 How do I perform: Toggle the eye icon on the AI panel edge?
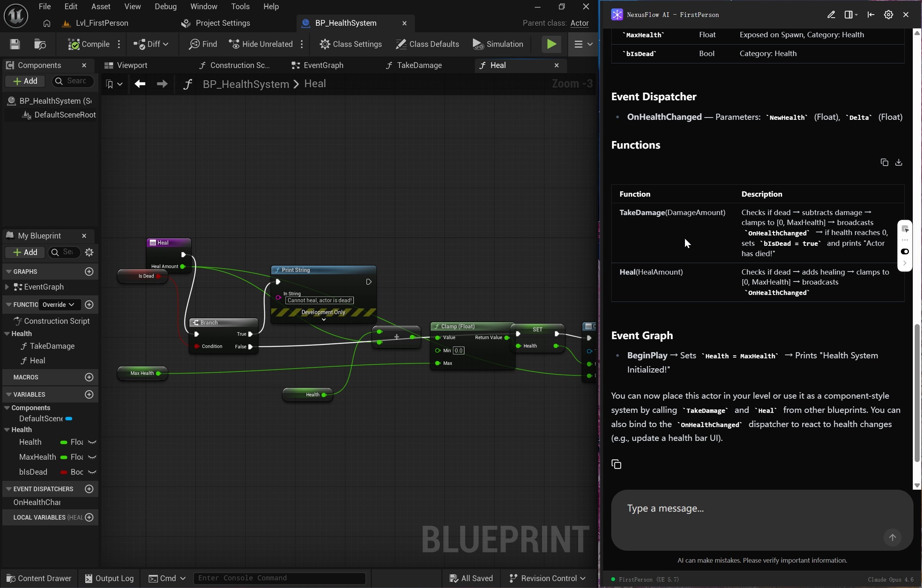[905, 251]
